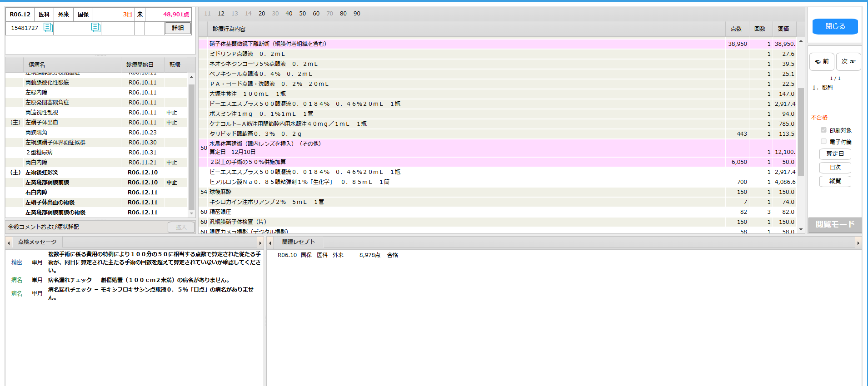
Task: Toggle the 電子付箋 checkbox
Action: tap(823, 142)
